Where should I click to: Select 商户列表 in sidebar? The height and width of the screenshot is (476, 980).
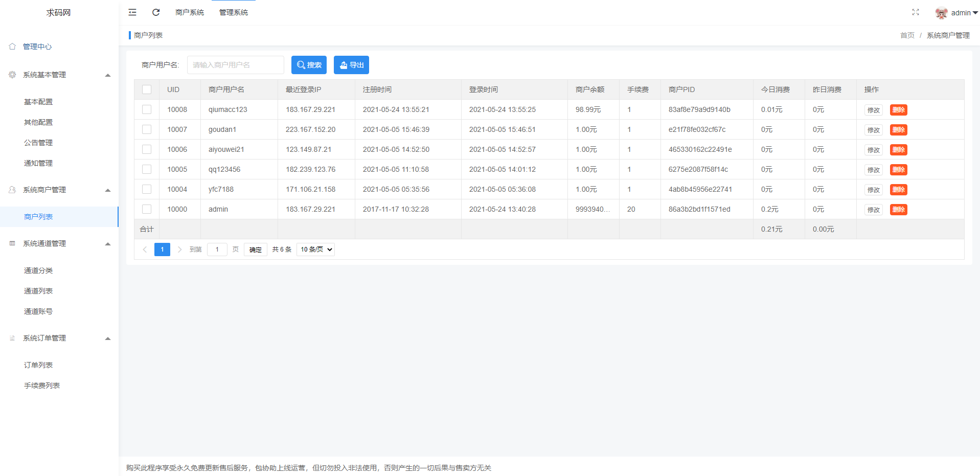59,217
